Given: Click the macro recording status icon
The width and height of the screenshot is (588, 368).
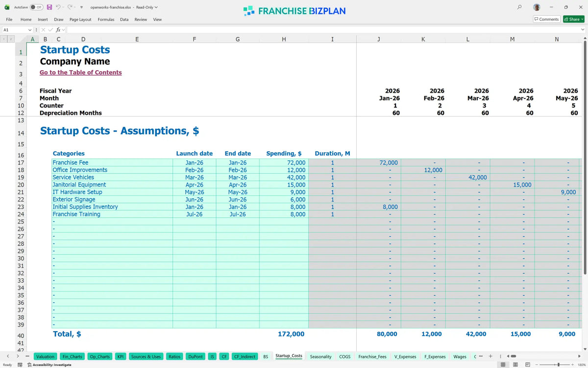Looking at the screenshot, I should click(x=20, y=365).
